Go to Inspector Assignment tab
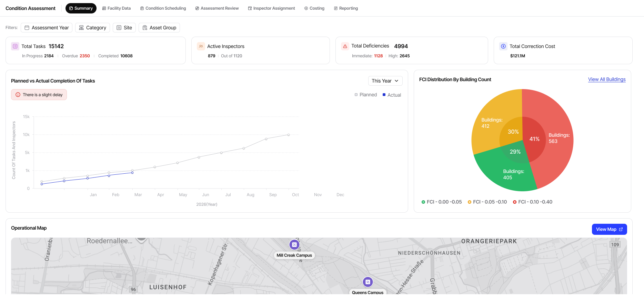Viewport: 644px width, 298px height. pyautogui.click(x=271, y=8)
